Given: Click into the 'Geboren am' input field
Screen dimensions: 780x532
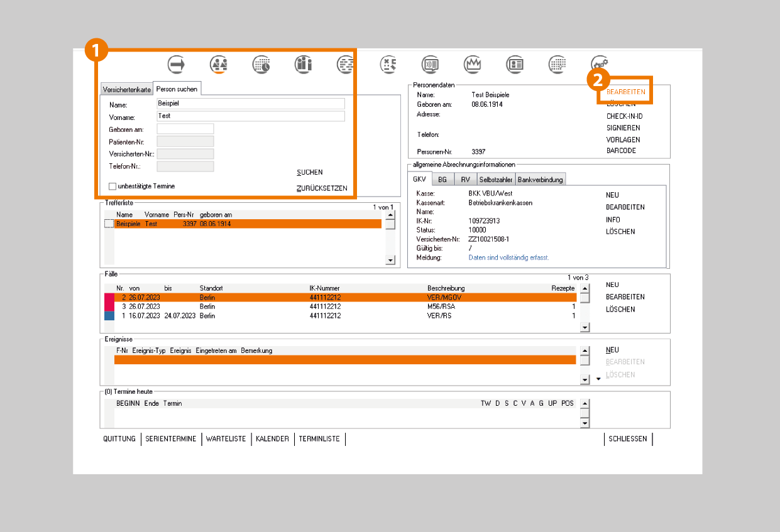Looking at the screenshot, I should pyautogui.click(x=185, y=129).
